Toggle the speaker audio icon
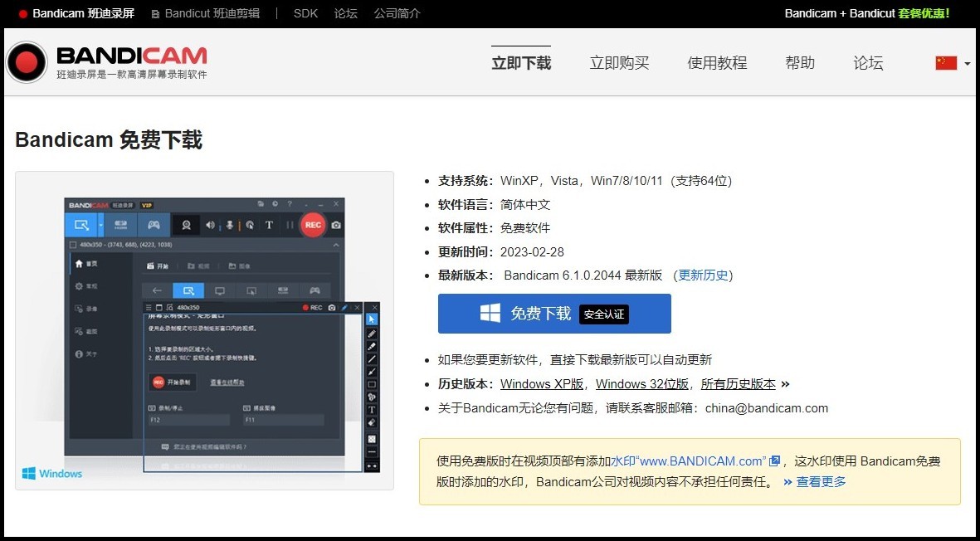Image resolution: width=980 pixels, height=541 pixels. 211,225
